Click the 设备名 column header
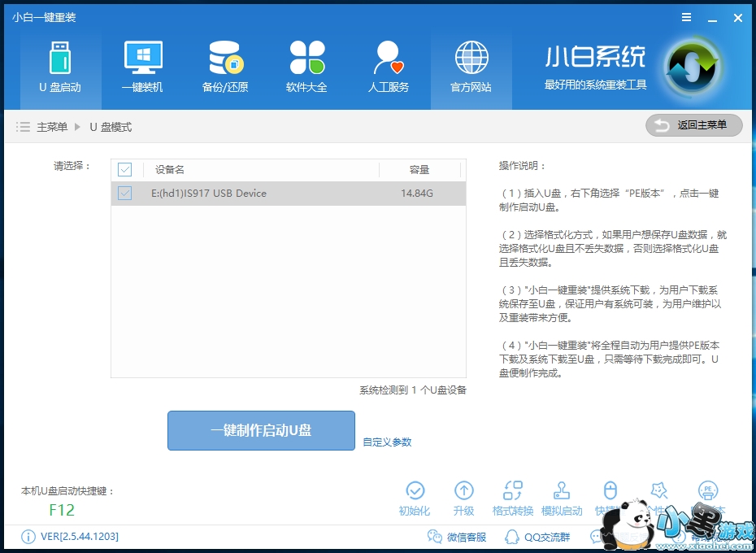The height and width of the screenshot is (553, 756). tap(169, 170)
